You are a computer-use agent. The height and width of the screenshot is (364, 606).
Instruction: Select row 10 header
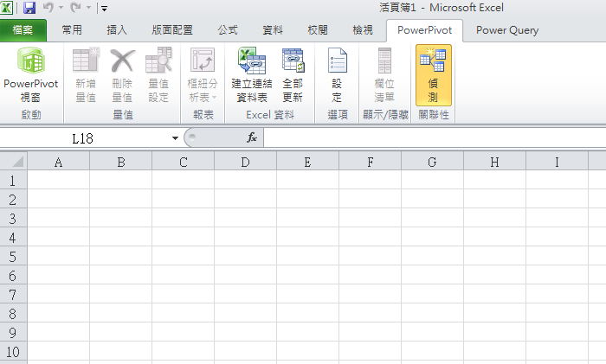(x=13, y=351)
